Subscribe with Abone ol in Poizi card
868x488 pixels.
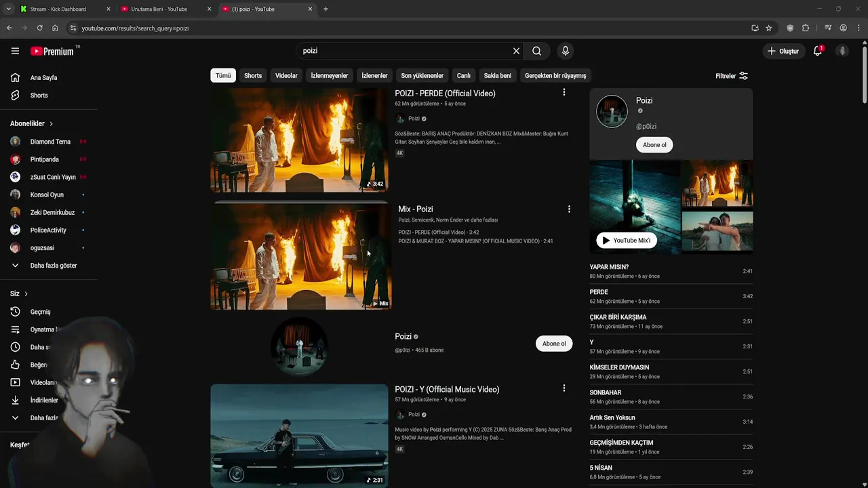[x=654, y=144]
